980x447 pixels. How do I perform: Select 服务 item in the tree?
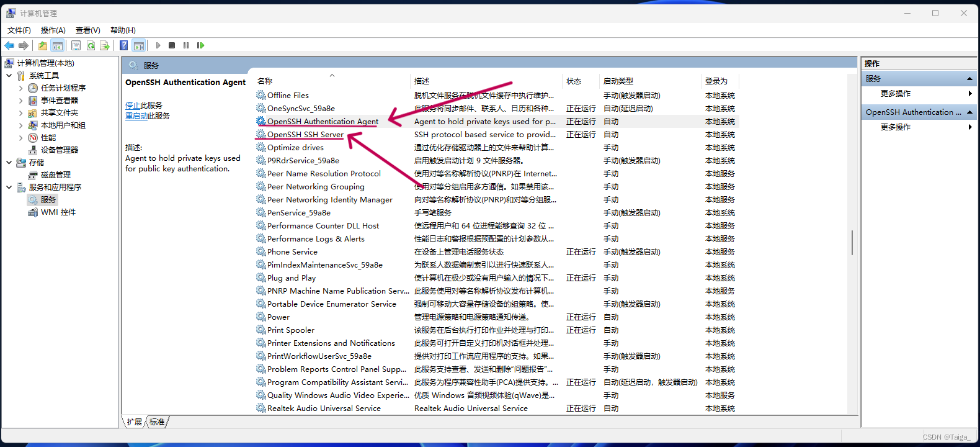[x=48, y=200]
